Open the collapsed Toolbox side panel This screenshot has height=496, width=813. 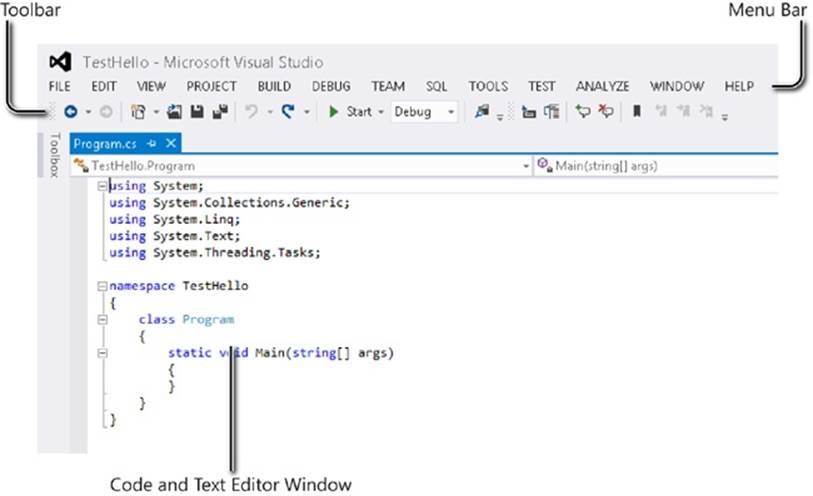pos(54,155)
